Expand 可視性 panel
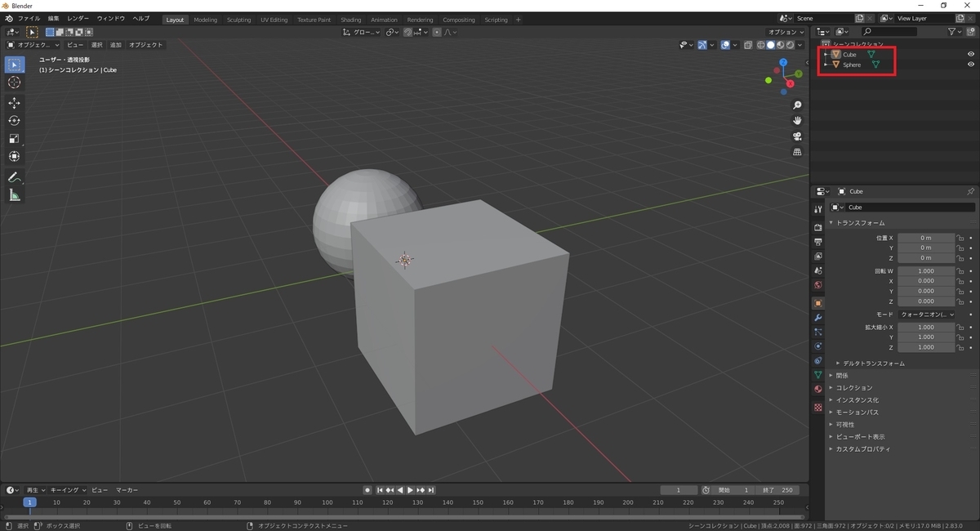 (x=844, y=424)
